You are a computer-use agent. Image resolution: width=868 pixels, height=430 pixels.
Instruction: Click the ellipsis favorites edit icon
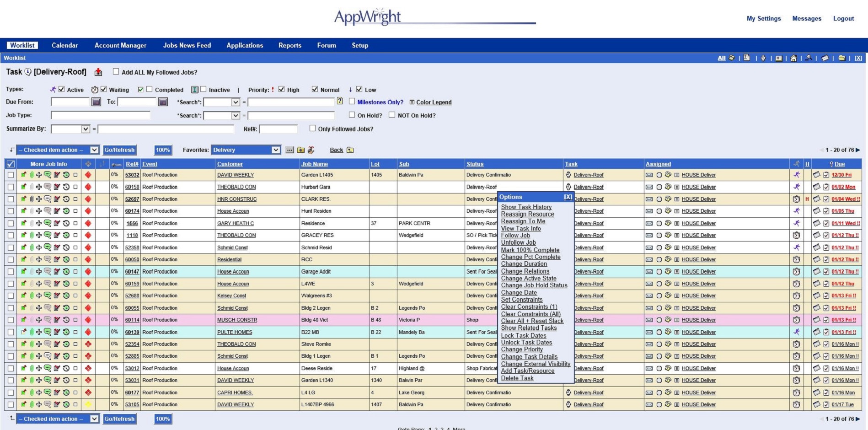(x=289, y=150)
